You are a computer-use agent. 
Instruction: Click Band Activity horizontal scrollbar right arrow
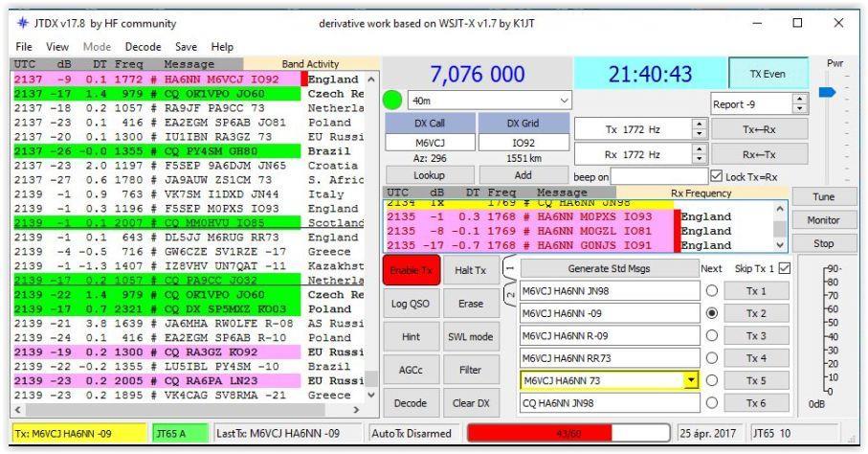(357, 410)
